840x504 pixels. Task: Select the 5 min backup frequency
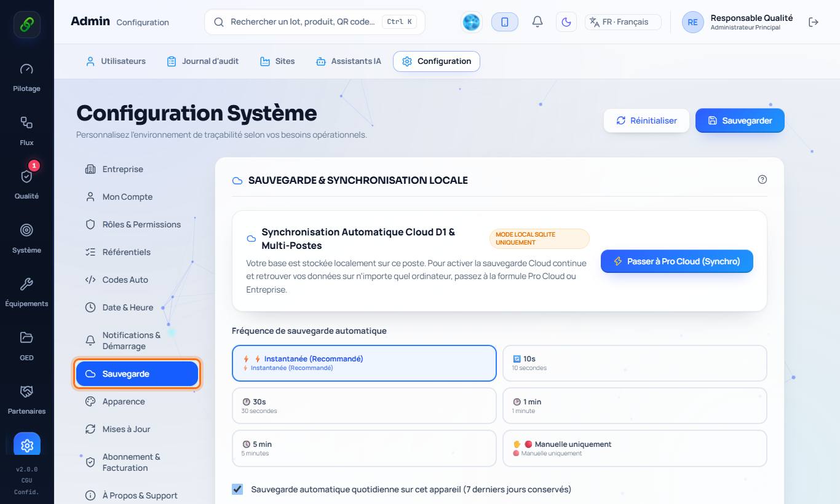coord(364,448)
